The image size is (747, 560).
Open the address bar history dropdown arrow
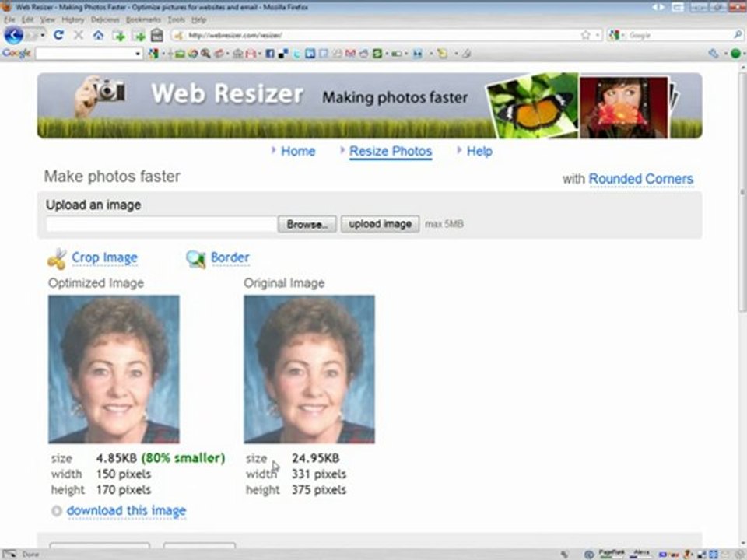(598, 35)
